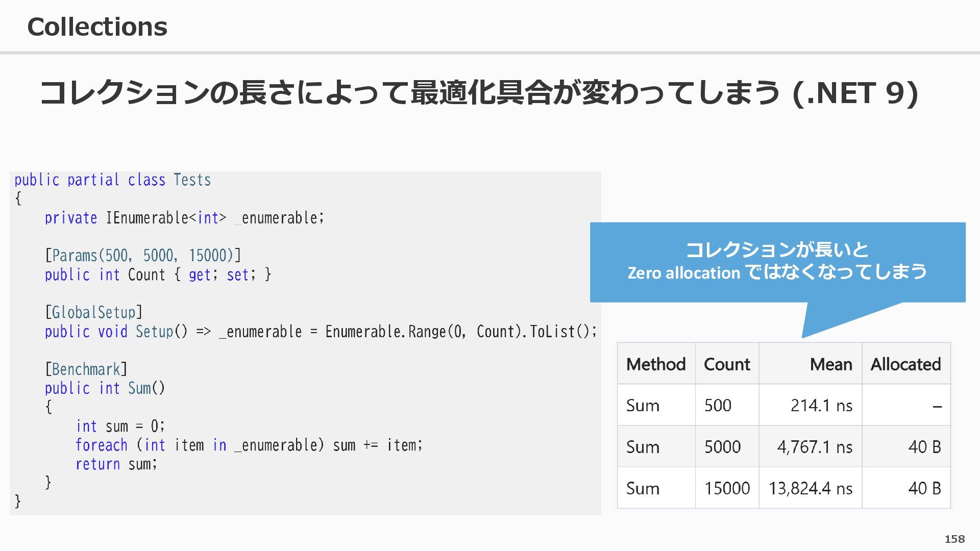The height and width of the screenshot is (551, 980).
Task: Click the Mean column header
Action: tap(830, 364)
